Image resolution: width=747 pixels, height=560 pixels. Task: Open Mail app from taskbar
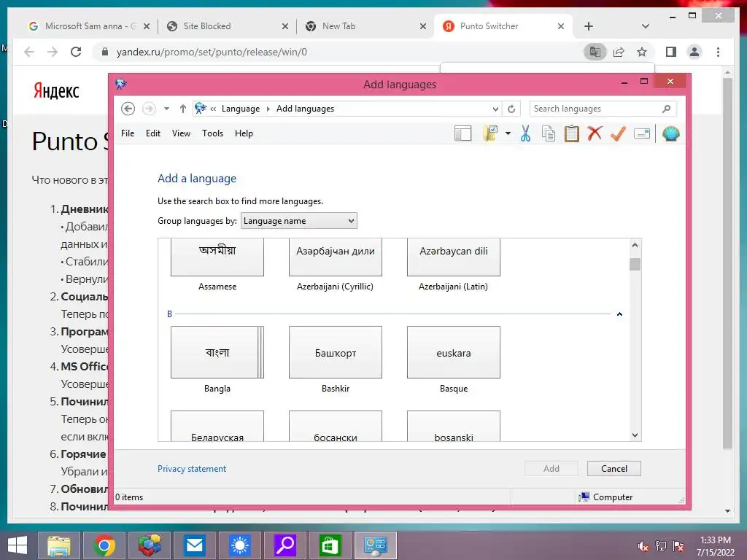194,545
